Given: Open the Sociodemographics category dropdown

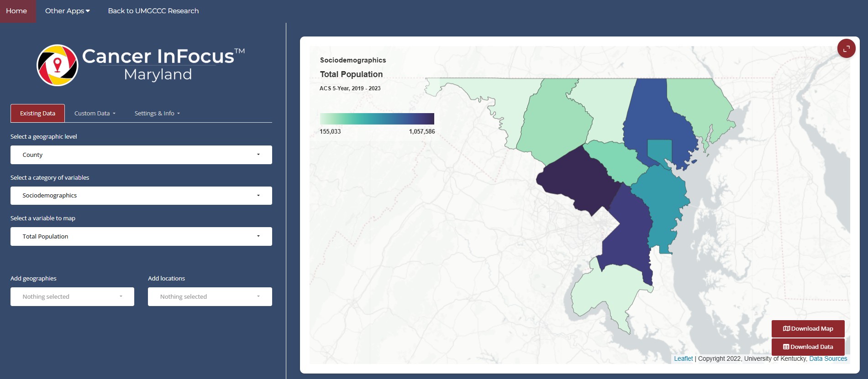Looking at the screenshot, I should 141,195.
